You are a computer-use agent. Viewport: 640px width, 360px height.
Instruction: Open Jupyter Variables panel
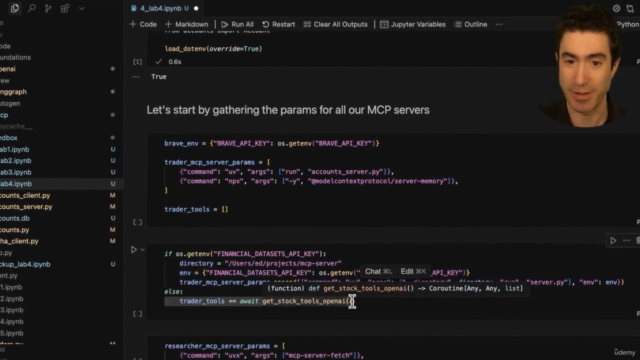pos(413,24)
